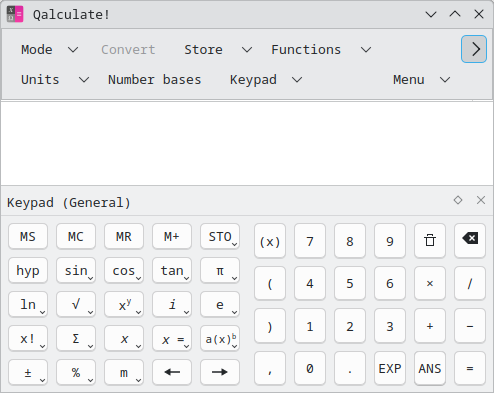Click the x^y power key
Screen dimensions: 494x393
pyautogui.click(x=124, y=304)
